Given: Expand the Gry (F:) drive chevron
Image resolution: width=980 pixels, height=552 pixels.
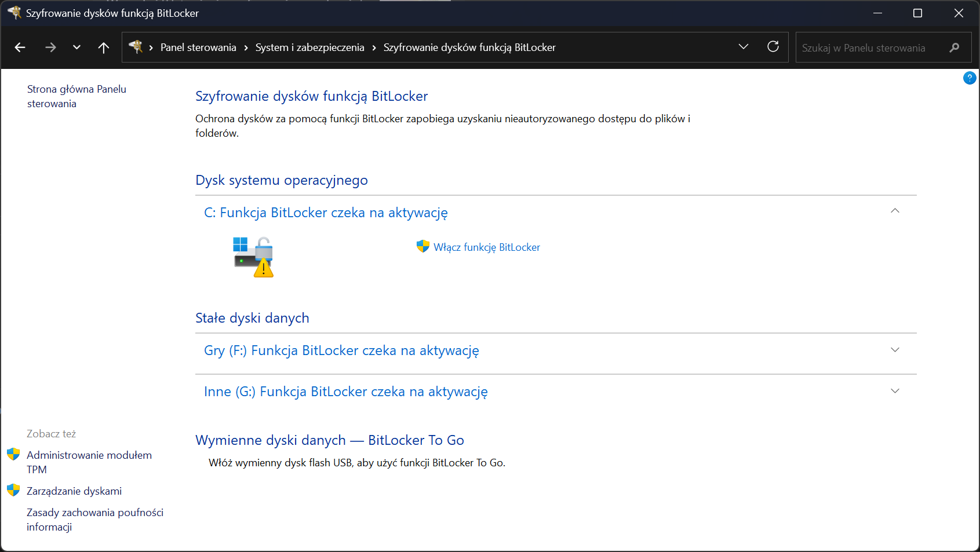Looking at the screenshot, I should point(895,350).
